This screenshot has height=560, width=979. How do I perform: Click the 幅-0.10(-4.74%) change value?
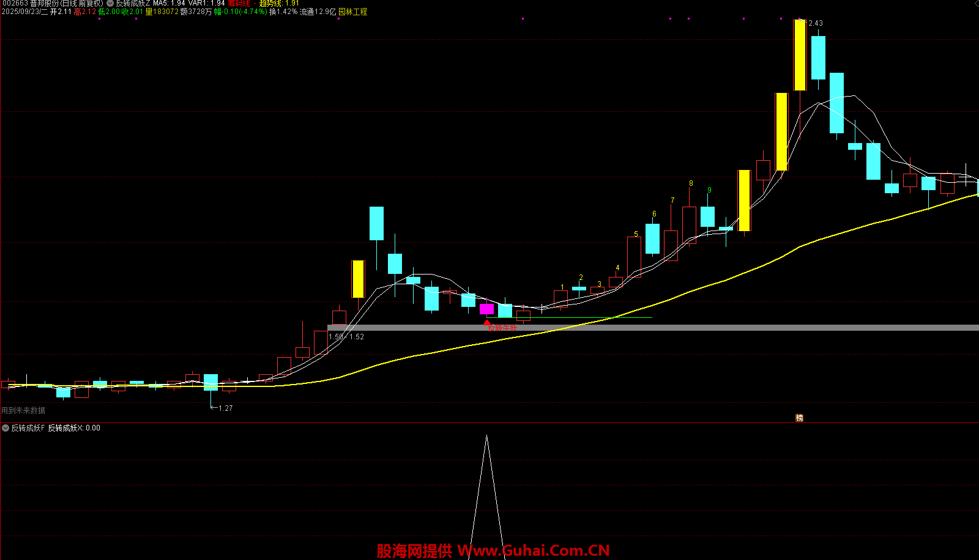click(x=240, y=12)
